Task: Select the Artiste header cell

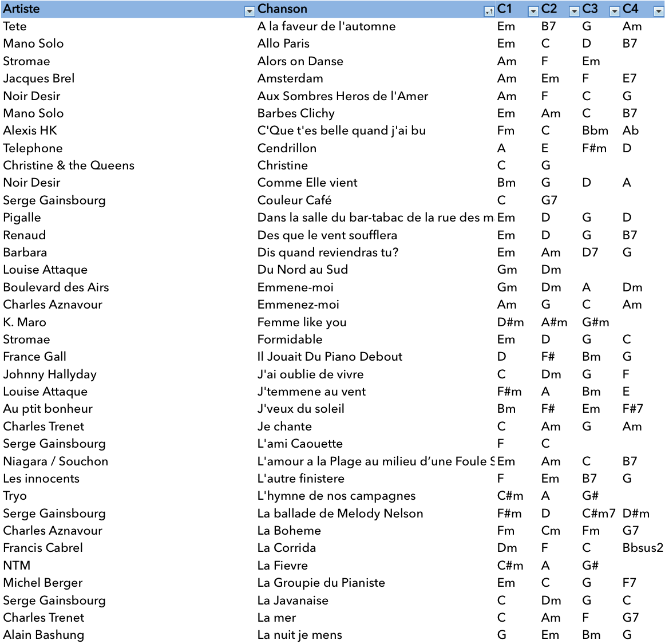Action: coord(128,9)
